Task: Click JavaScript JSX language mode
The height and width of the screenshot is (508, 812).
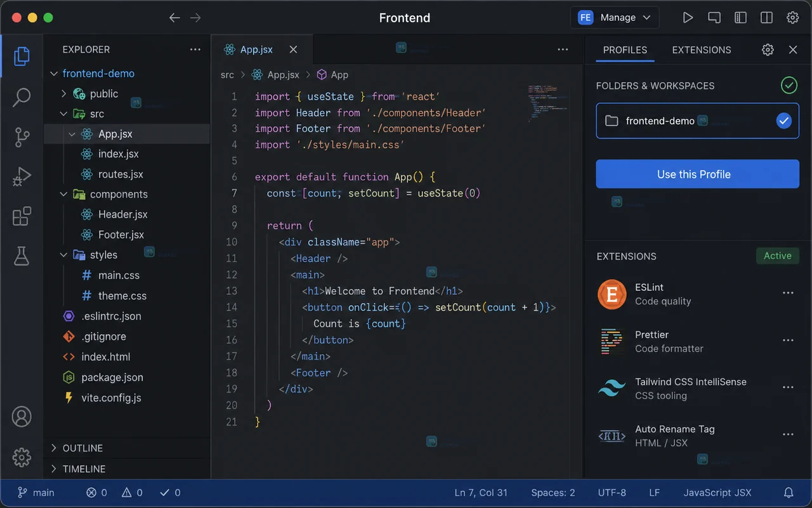Action: coord(717,493)
